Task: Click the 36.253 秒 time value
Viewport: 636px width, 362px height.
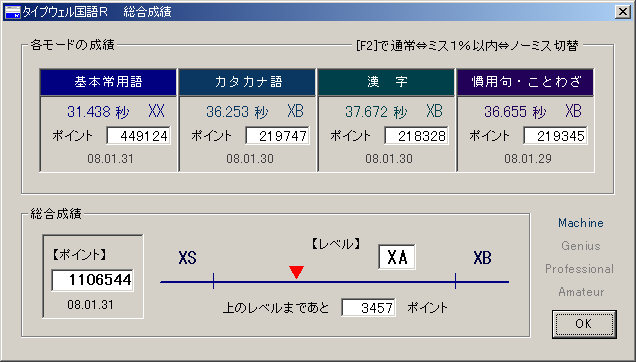Action: pyautogui.click(x=237, y=112)
